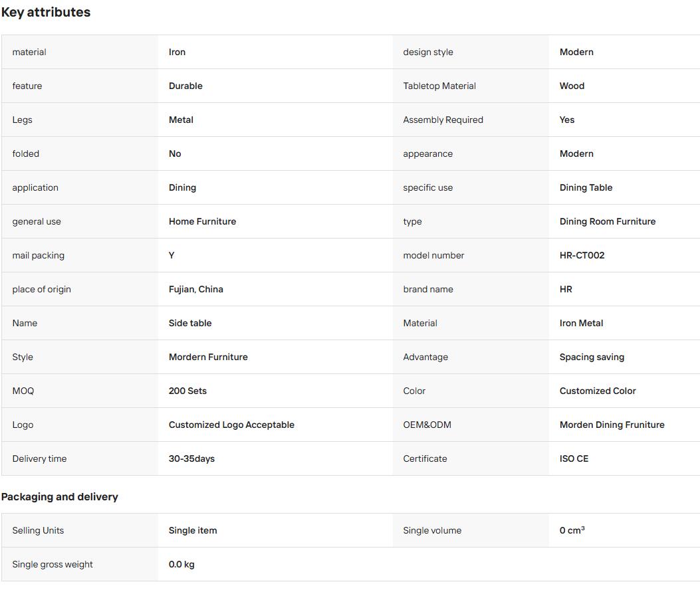Image resolution: width=700 pixels, height=600 pixels.
Task: Click the Packaging and delivery heading
Action: pyautogui.click(x=60, y=497)
